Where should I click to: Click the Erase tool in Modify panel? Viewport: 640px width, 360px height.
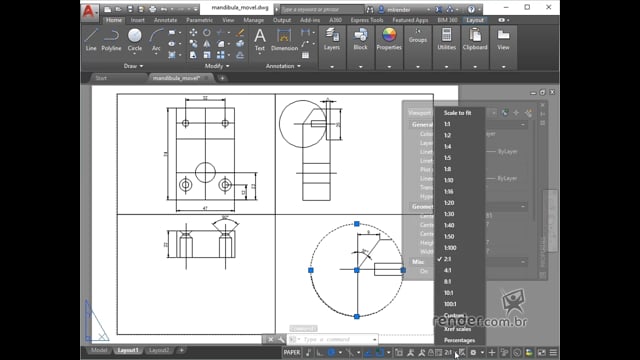point(240,32)
